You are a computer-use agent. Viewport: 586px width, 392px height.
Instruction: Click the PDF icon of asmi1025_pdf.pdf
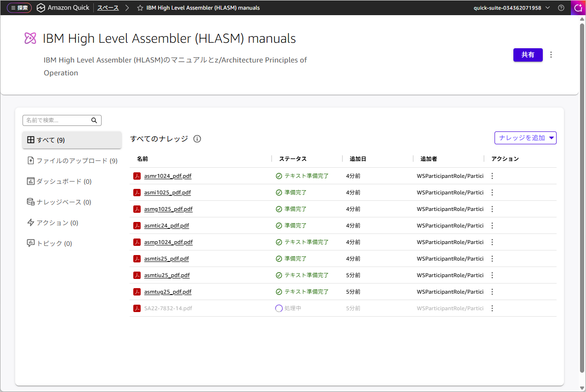click(137, 193)
